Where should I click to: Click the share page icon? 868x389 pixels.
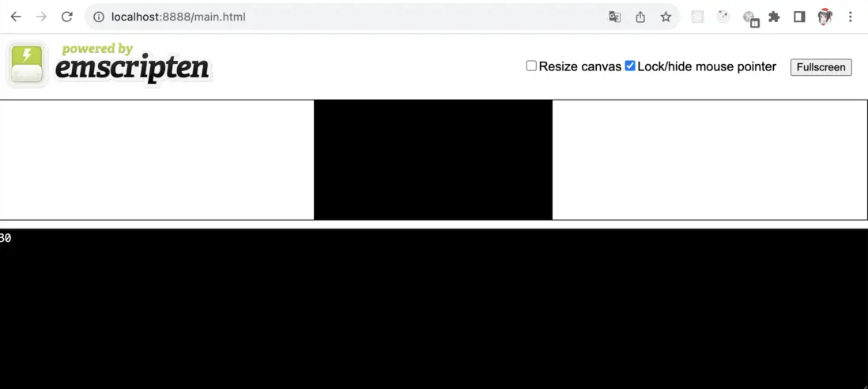(x=640, y=17)
